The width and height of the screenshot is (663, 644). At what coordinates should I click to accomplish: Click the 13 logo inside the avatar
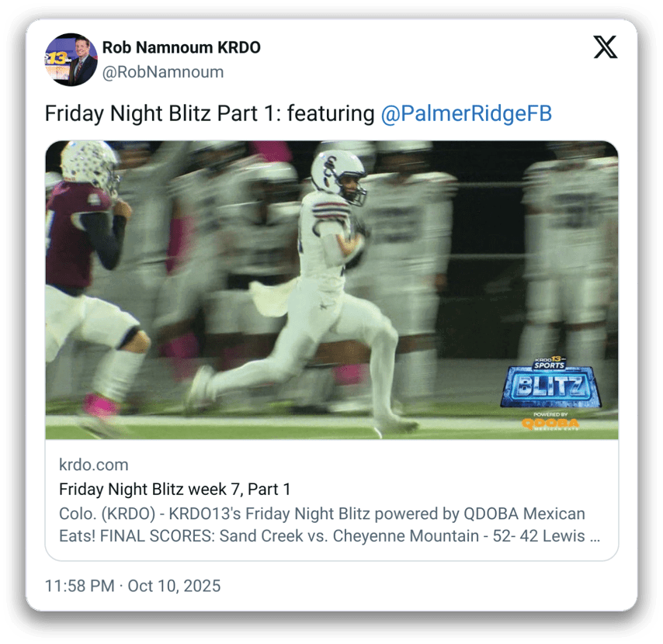(57, 59)
